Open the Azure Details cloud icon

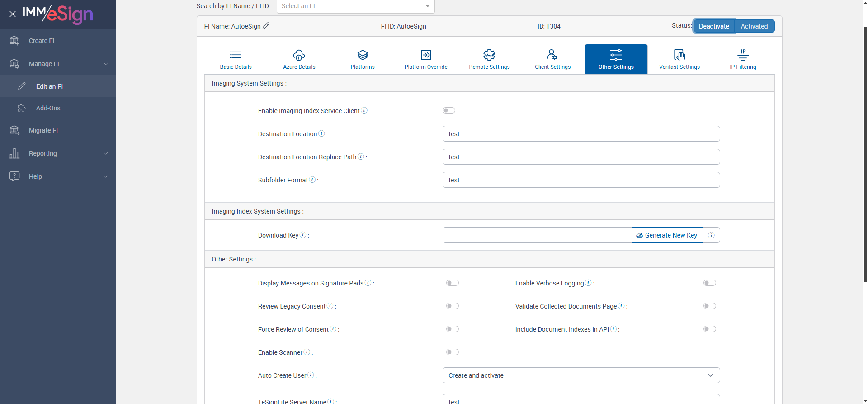pos(299,55)
